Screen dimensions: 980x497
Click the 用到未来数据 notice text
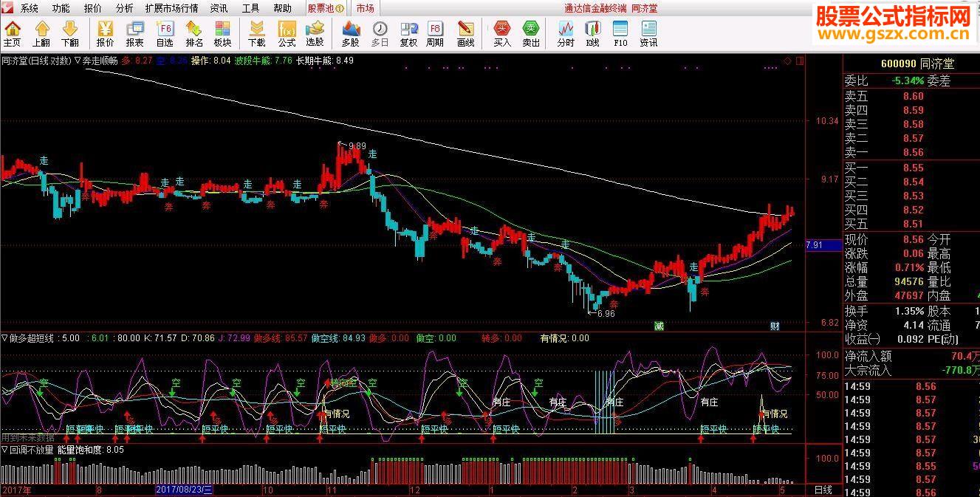coord(29,437)
